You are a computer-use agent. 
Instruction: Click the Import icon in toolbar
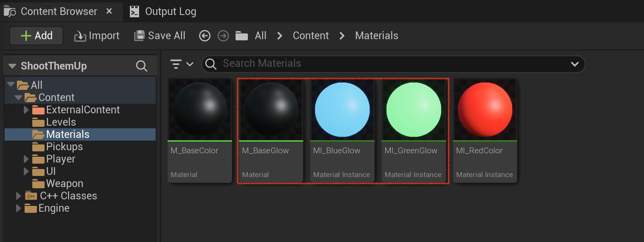(80, 36)
